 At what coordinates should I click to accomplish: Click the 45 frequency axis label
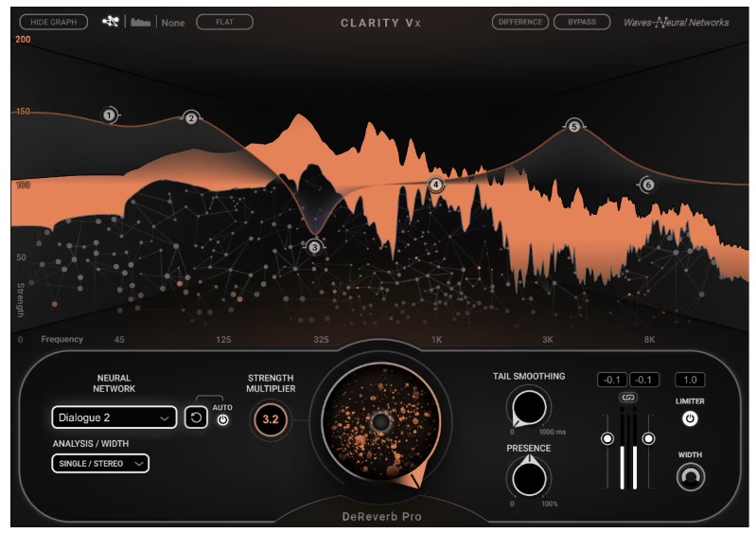pyautogui.click(x=119, y=340)
